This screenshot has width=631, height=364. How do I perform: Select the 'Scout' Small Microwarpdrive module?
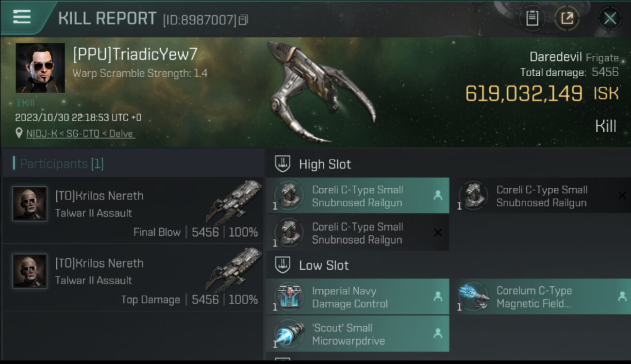coord(358,334)
